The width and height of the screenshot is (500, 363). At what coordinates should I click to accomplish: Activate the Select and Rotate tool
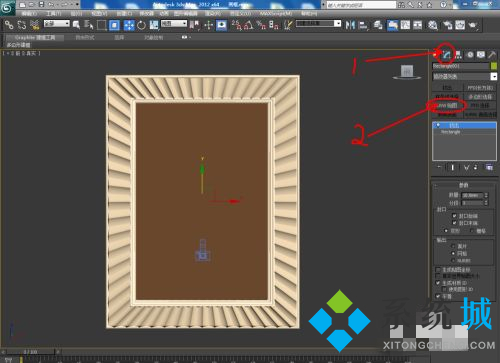pos(141,25)
